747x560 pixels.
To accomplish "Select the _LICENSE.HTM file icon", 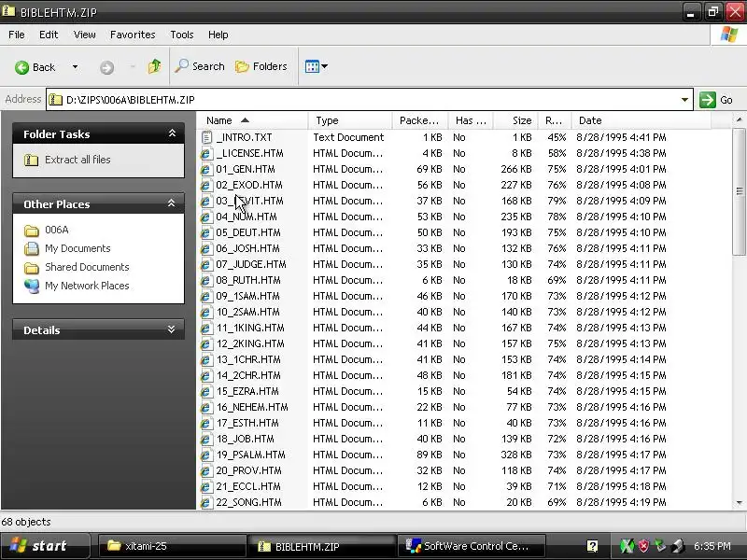I will [206, 153].
